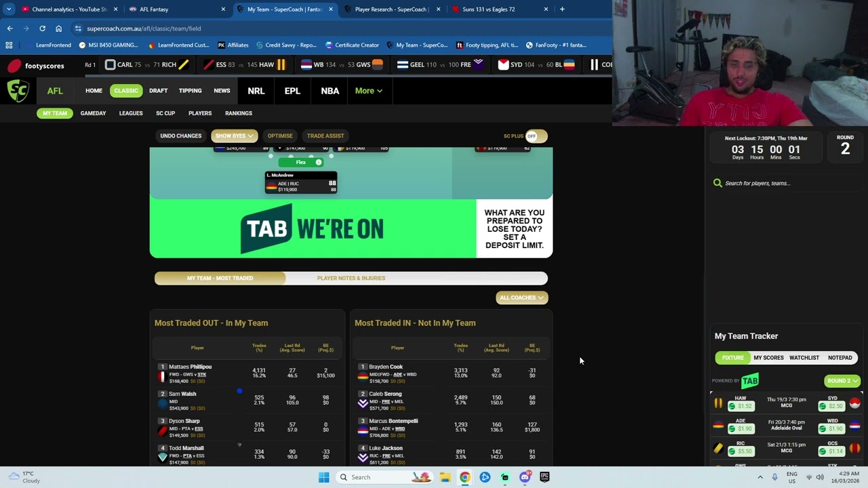Close the Suns 131 vs Eagles 72 tab
This screenshot has height=488, width=868.
coord(546,9)
